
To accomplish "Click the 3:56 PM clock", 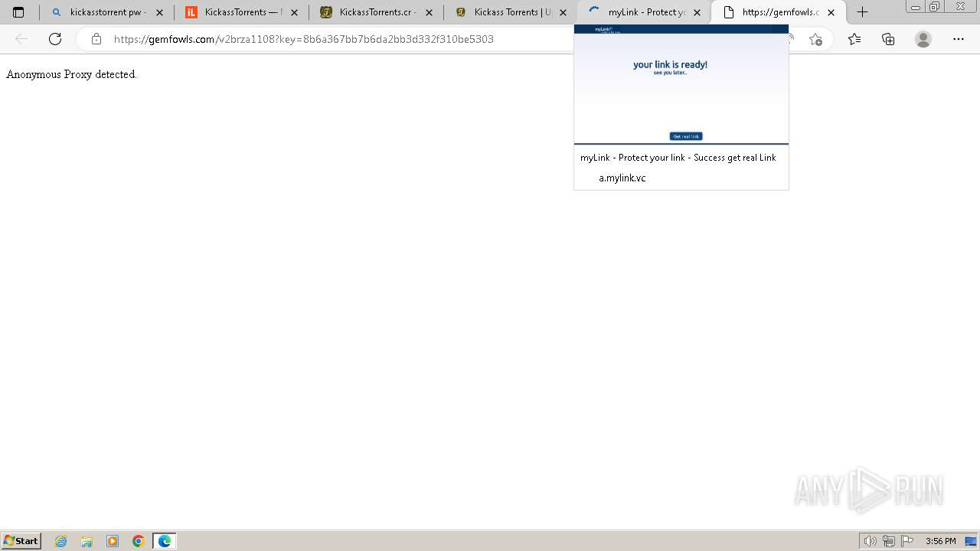I will tap(940, 541).
